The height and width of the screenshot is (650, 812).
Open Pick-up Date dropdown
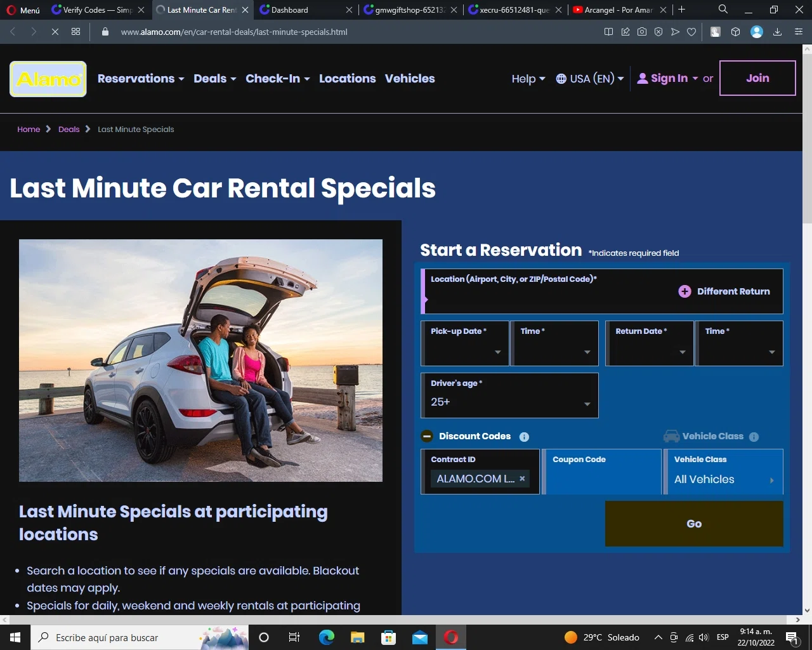click(x=465, y=343)
